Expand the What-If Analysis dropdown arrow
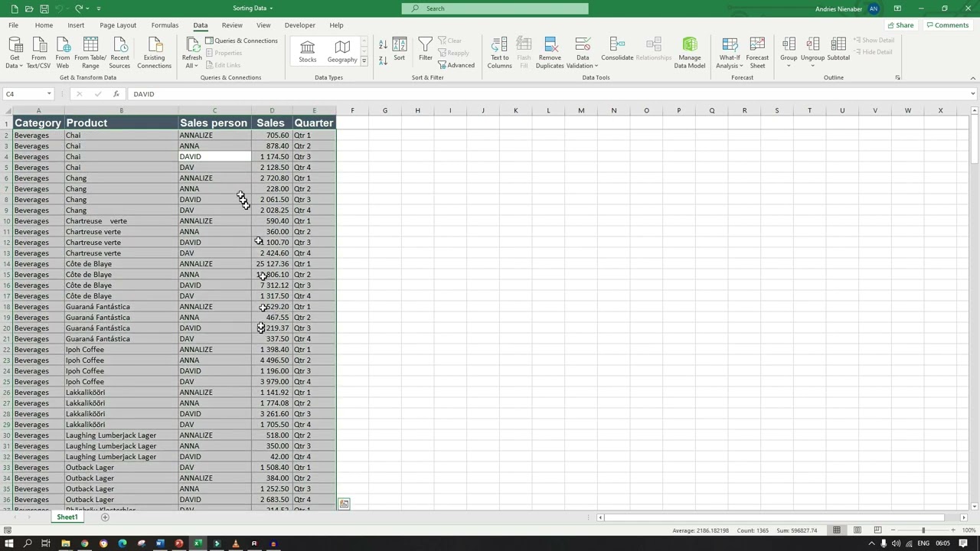 [x=741, y=66]
